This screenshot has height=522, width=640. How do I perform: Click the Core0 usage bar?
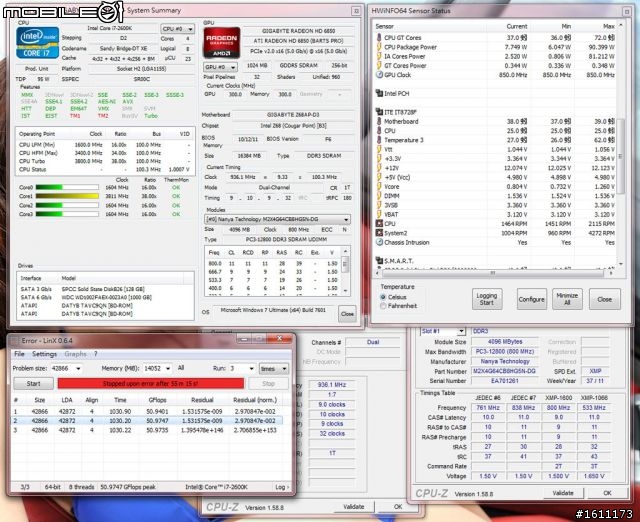coord(67,187)
